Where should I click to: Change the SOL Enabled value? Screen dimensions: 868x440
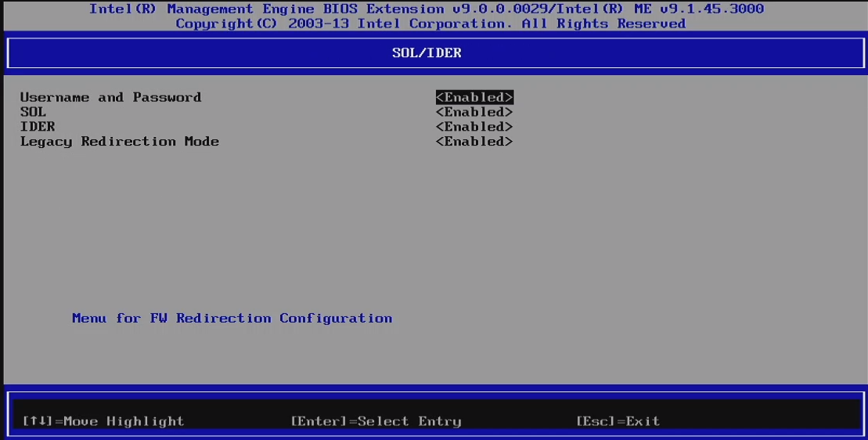474,112
